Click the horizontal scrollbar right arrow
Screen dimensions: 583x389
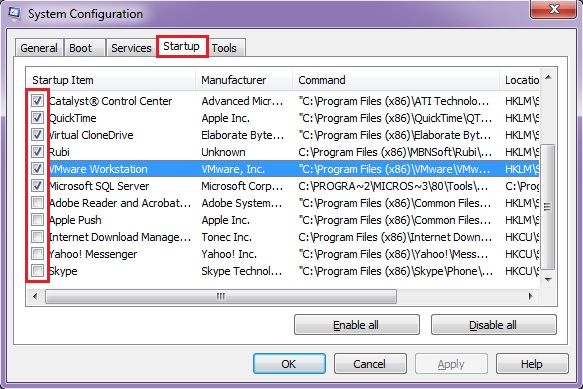coord(531,296)
